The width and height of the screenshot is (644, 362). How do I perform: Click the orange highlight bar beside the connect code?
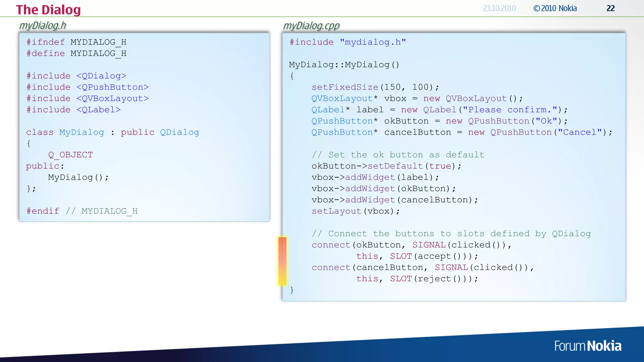point(282,261)
